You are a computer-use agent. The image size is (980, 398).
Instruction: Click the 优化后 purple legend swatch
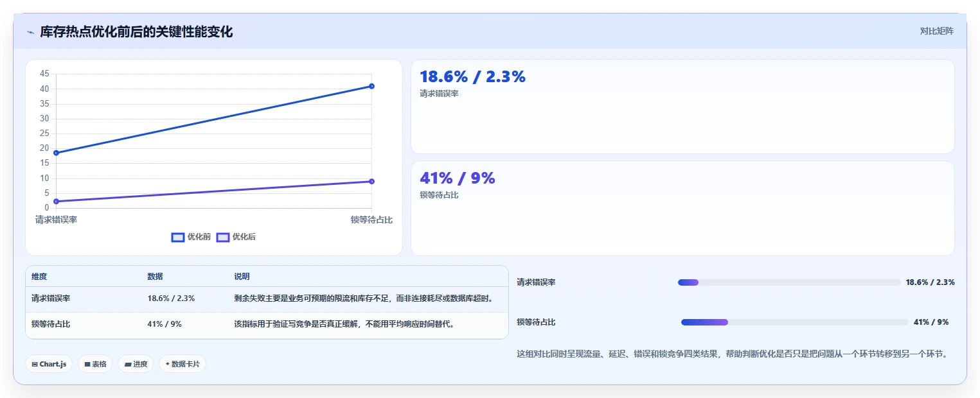point(223,237)
